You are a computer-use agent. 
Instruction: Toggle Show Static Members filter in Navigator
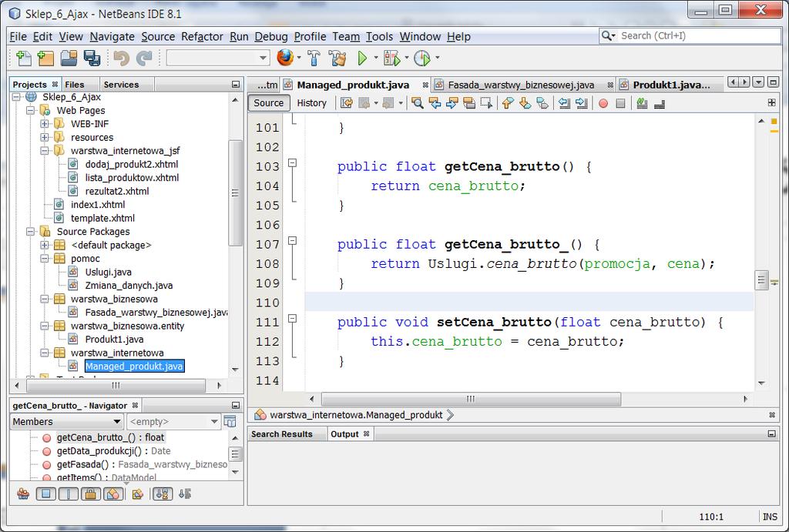[68, 494]
